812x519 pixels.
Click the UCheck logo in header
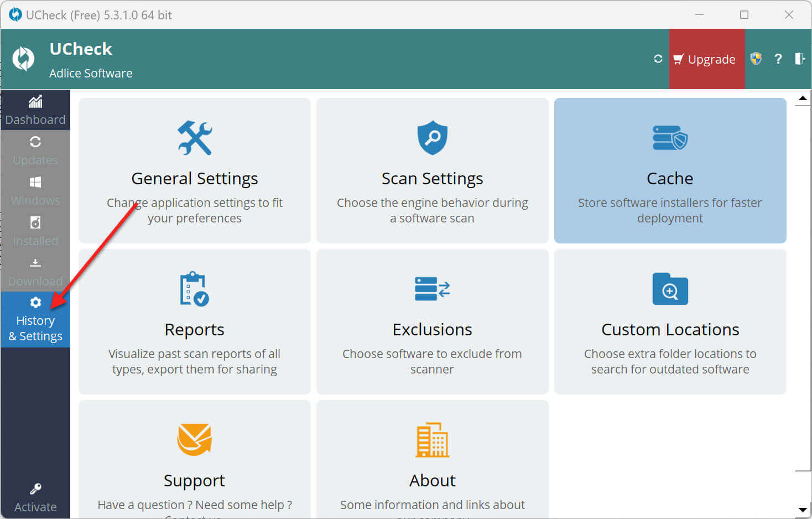[x=23, y=59]
